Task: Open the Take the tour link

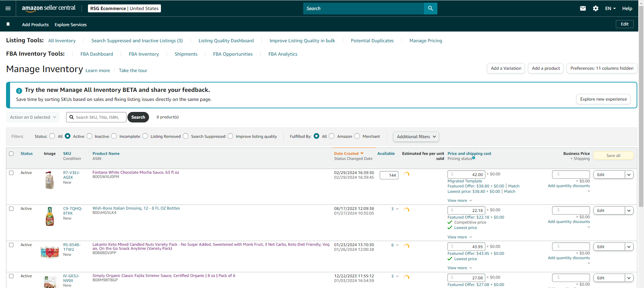Action: coord(133,70)
